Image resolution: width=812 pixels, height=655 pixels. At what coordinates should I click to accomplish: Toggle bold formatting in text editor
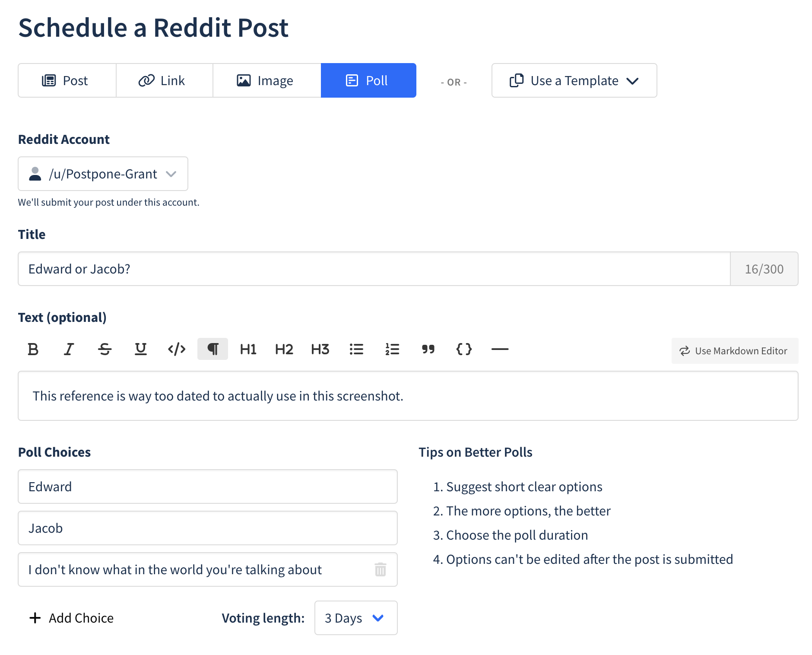pyautogui.click(x=33, y=349)
